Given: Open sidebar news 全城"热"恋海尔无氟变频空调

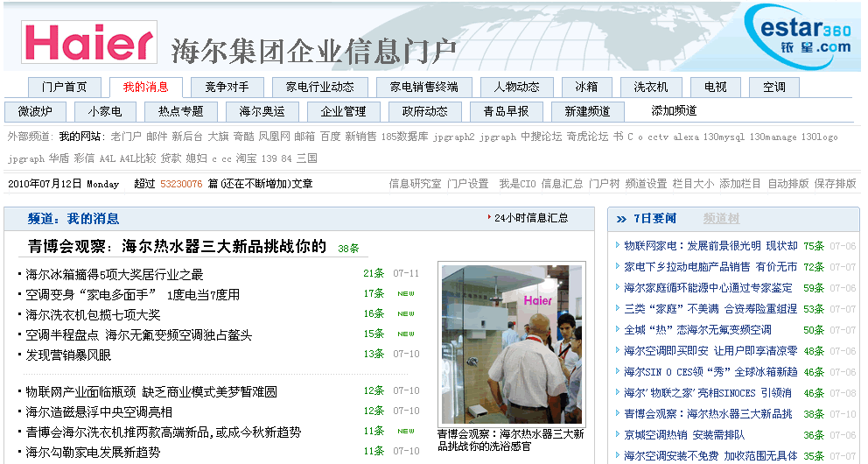Looking at the screenshot, I should (x=697, y=330).
